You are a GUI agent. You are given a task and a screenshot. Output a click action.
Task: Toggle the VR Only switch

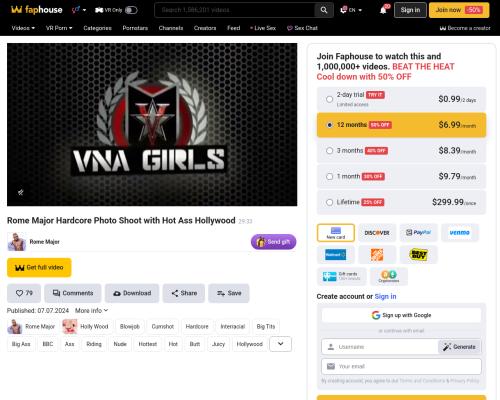pos(131,10)
